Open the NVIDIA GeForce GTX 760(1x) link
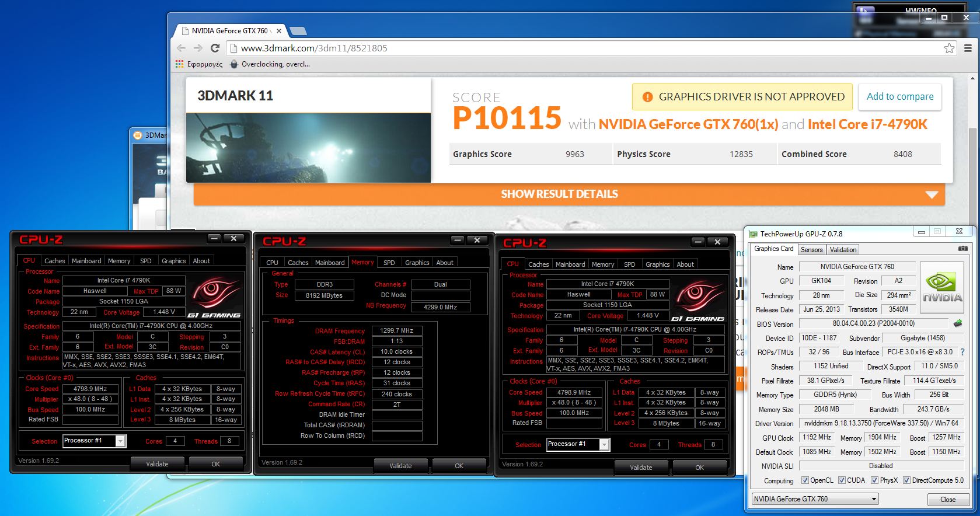Image resolution: width=980 pixels, height=516 pixels. point(688,124)
